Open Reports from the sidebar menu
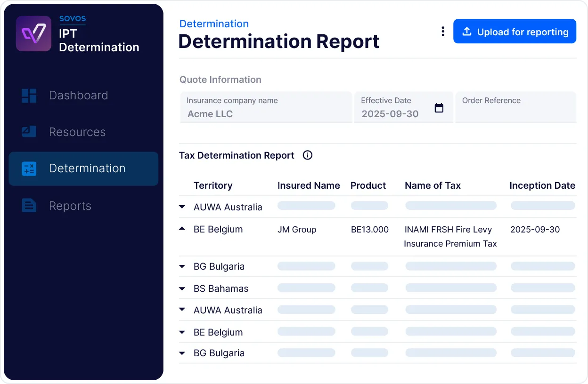 tap(70, 206)
